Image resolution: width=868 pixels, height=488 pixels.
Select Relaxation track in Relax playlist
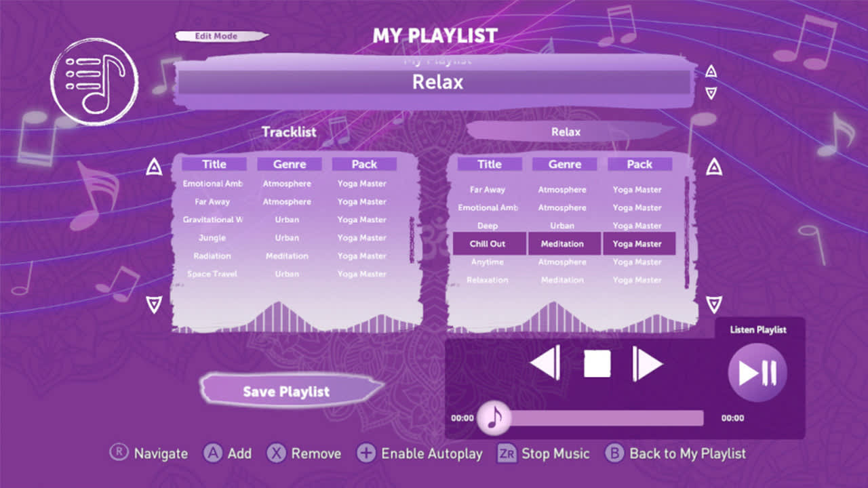(x=488, y=280)
